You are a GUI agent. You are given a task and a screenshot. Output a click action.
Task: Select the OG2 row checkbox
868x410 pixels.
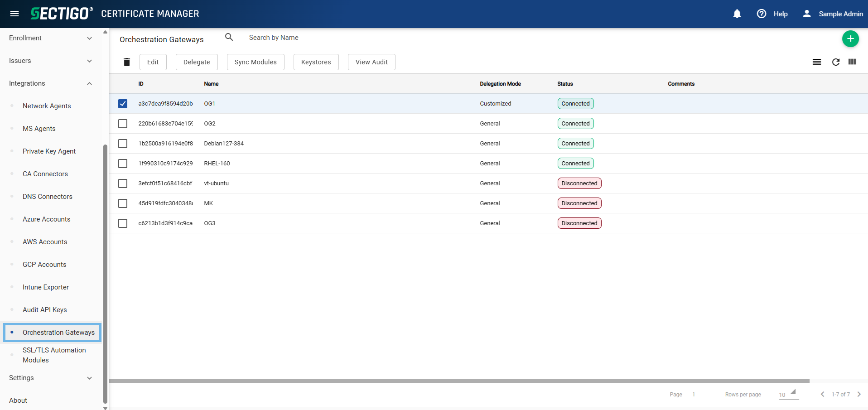pyautogui.click(x=123, y=124)
